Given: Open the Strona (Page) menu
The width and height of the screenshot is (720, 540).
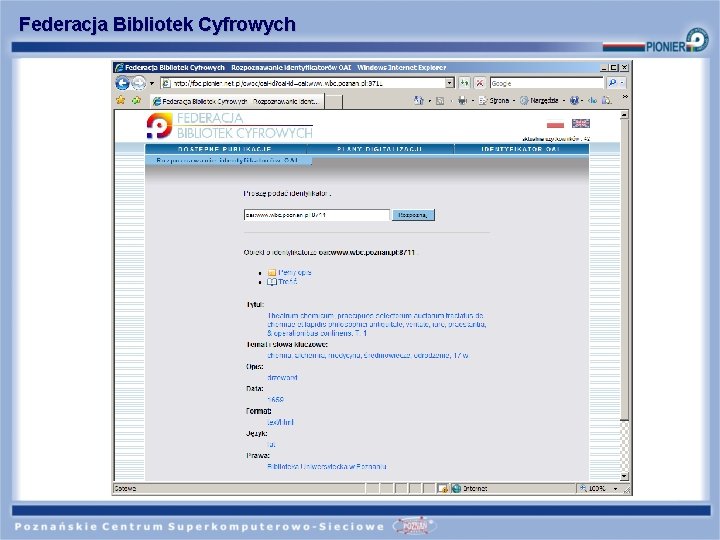Looking at the screenshot, I should pyautogui.click(x=496, y=101).
